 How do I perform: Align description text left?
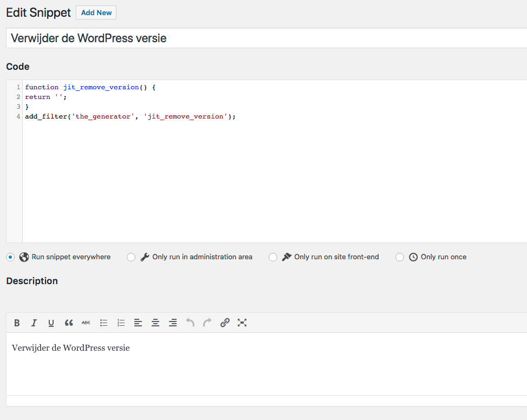(x=138, y=323)
